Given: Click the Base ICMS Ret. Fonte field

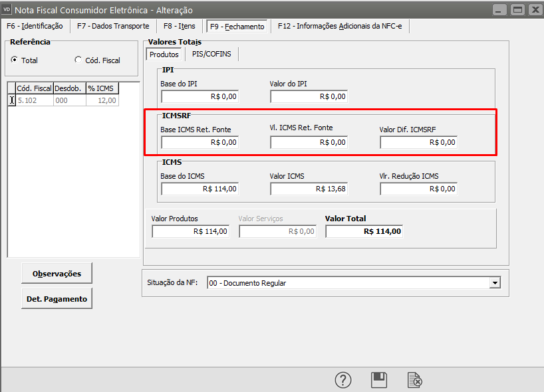Looking at the screenshot, I should (x=199, y=142).
